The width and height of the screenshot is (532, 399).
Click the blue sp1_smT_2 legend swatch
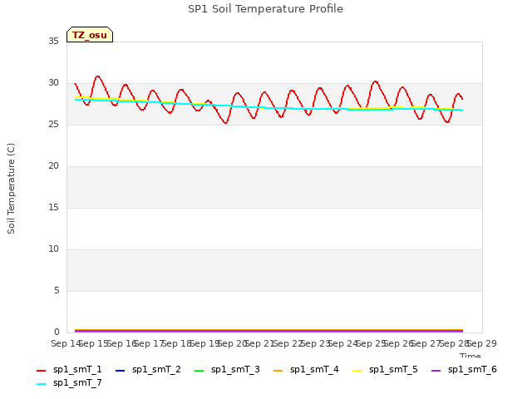[x=120, y=371]
